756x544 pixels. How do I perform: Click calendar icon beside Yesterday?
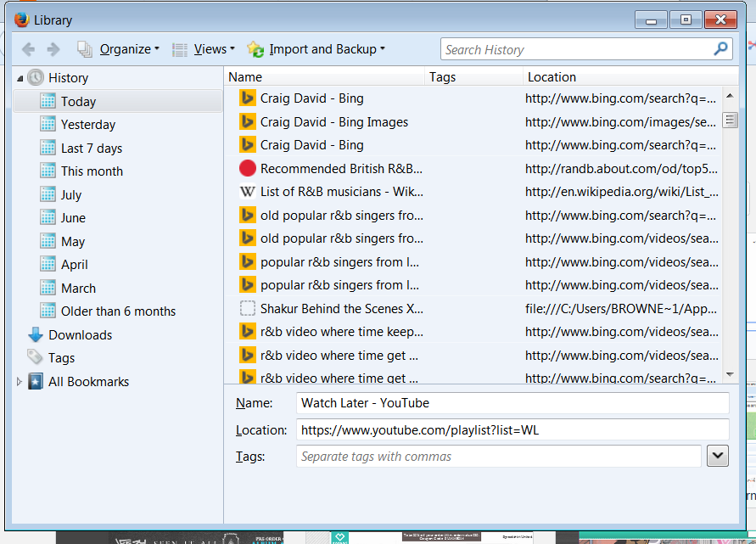click(48, 125)
